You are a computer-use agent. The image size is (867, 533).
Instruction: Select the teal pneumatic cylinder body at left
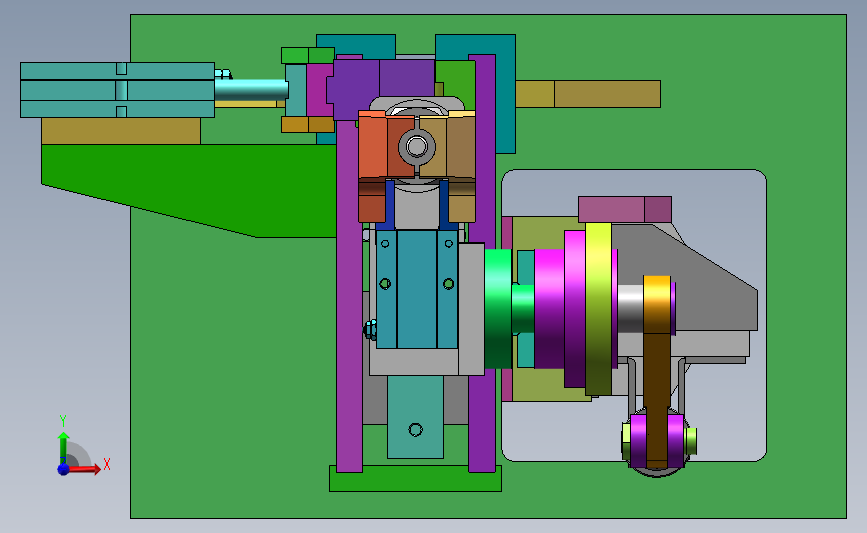click(117, 90)
